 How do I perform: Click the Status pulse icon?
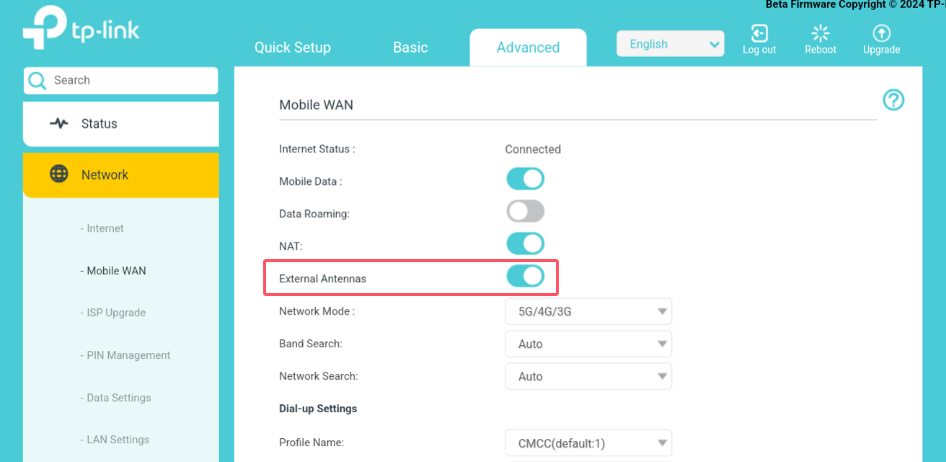tap(59, 124)
